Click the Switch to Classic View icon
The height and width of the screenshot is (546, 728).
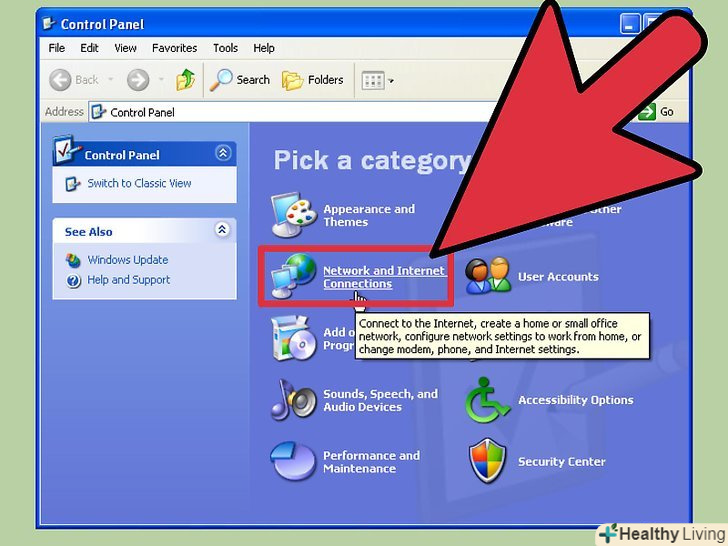[72, 184]
